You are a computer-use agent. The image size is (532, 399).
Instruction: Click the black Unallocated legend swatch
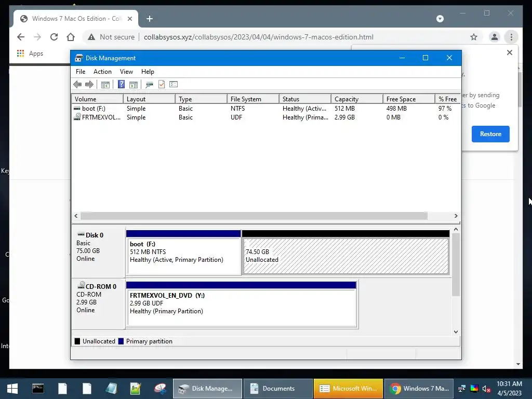pos(77,341)
